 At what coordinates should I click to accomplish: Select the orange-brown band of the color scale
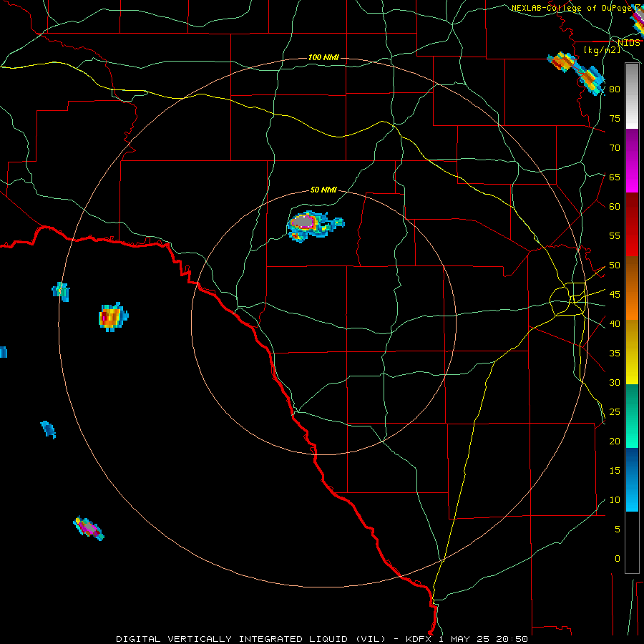pyautogui.click(x=632, y=288)
